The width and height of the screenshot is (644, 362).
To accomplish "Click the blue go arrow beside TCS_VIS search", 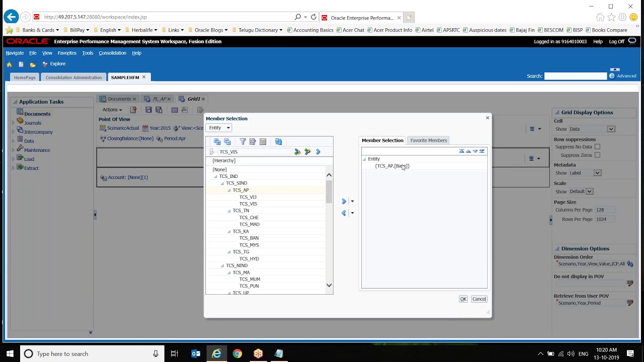I will coord(318,151).
